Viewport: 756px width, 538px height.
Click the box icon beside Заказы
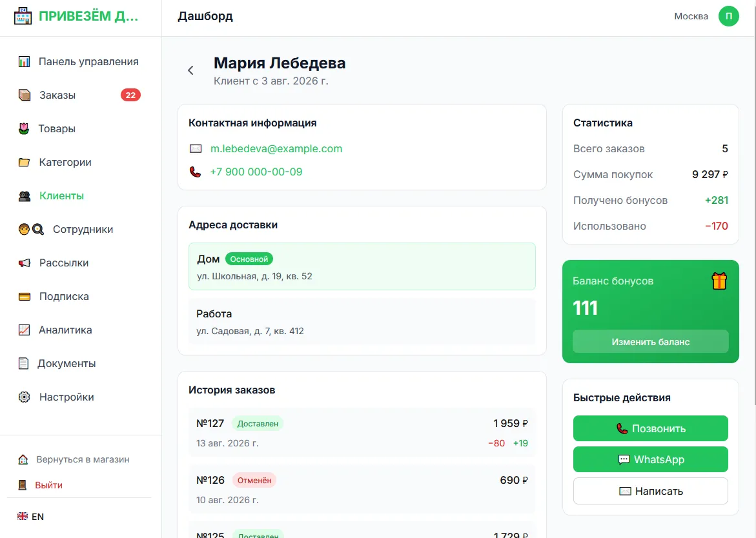24,95
